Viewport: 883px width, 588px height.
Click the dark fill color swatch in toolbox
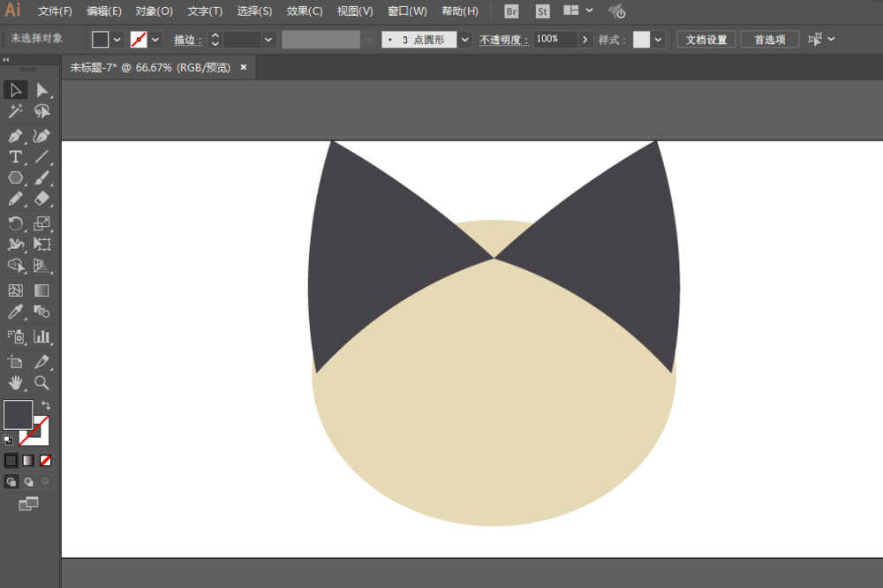[18, 415]
